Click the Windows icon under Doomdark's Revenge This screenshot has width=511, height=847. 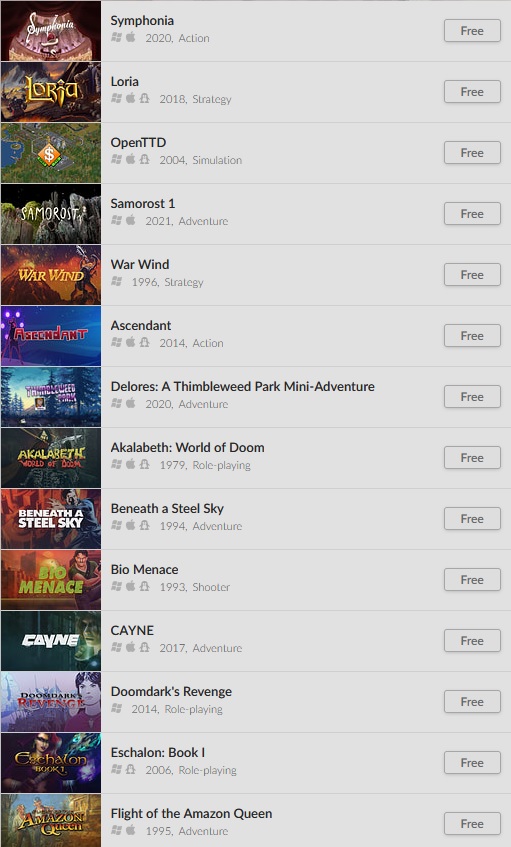click(116, 708)
